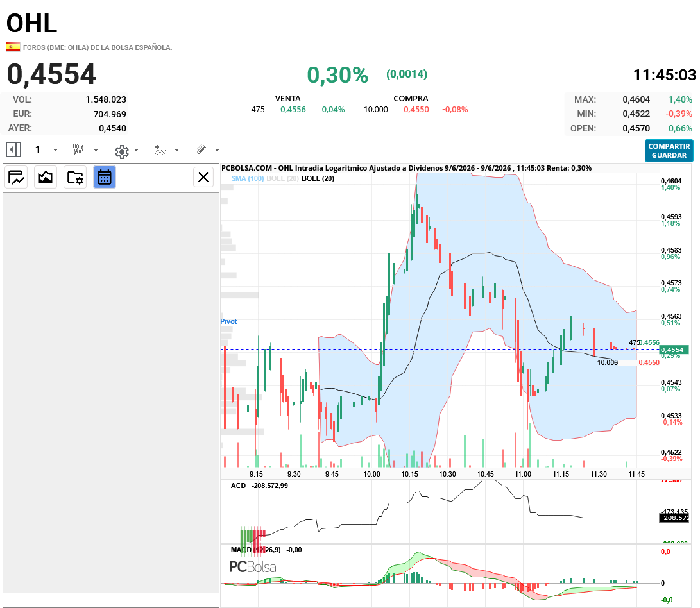700x608 pixels.
Task: Click the add indicator icon
Action: point(160,149)
